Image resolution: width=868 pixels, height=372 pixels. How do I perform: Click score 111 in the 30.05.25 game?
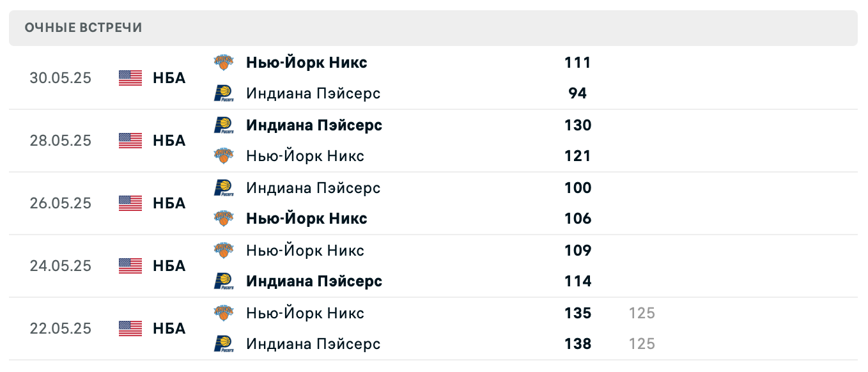[x=577, y=62]
